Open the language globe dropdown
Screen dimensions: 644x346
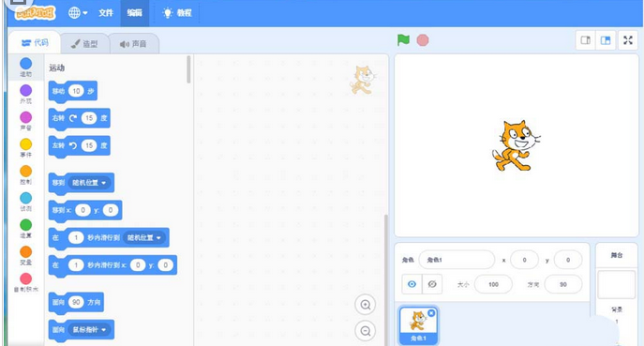coord(78,13)
